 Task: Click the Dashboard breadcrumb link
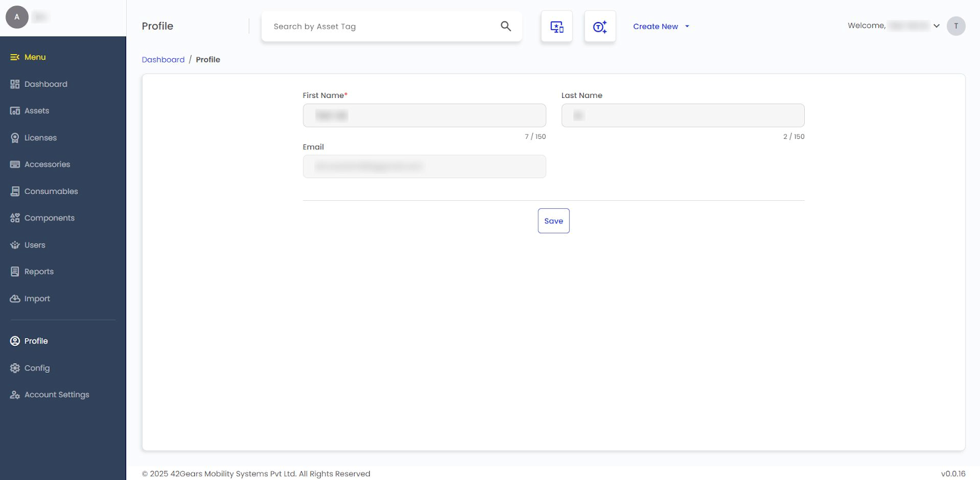pyautogui.click(x=163, y=59)
